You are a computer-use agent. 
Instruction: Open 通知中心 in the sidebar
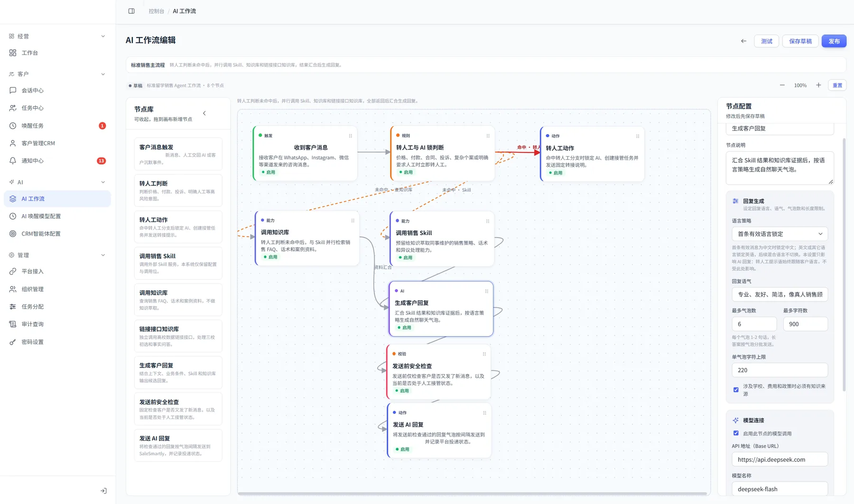pyautogui.click(x=57, y=161)
